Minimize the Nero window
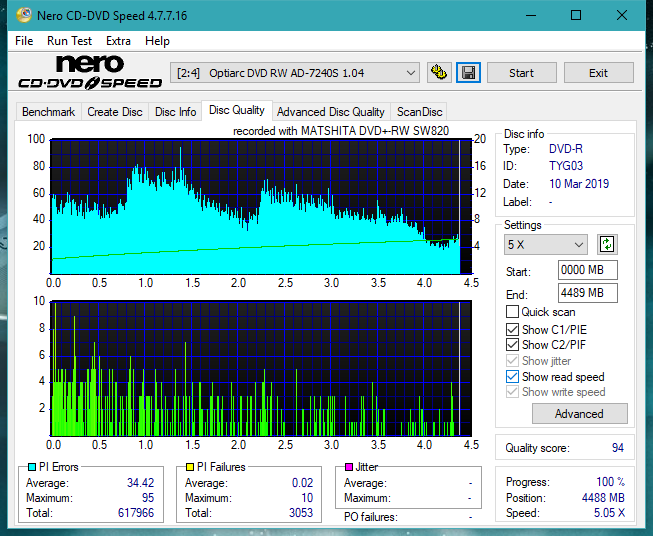The image size is (653, 536). (x=531, y=15)
